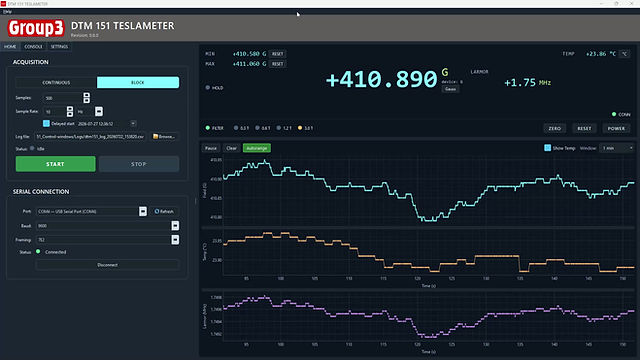Select BLOCK acquisition mode
Image resolution: width=640 pixels, height=360 pixels.
click(138, 82)
